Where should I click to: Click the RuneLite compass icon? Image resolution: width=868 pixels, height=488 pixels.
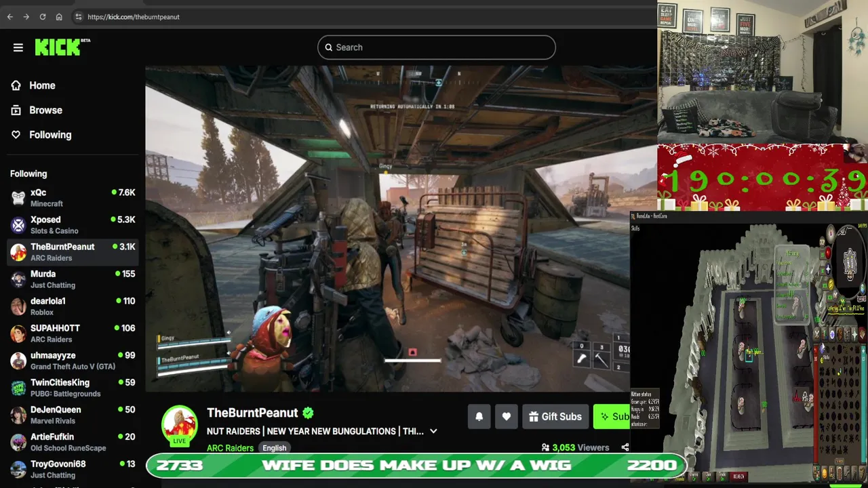831,233
